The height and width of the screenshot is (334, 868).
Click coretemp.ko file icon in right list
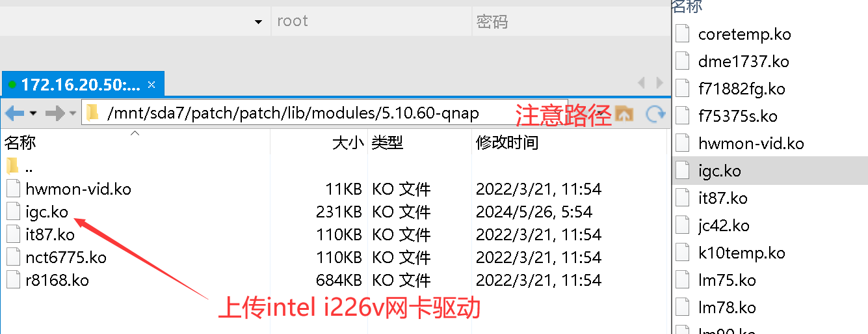click(682, 34)
